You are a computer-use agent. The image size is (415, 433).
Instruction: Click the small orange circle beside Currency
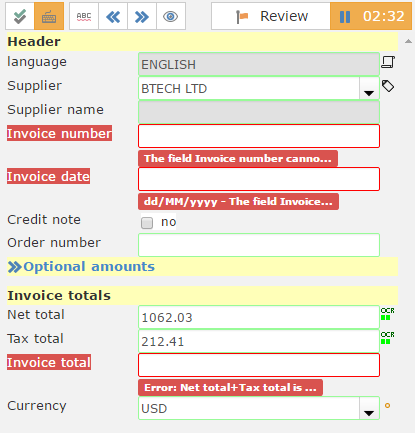coord(387,406)
